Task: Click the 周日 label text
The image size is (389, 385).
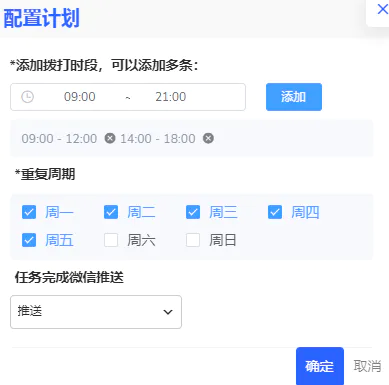Action: [x=223, y=240]
